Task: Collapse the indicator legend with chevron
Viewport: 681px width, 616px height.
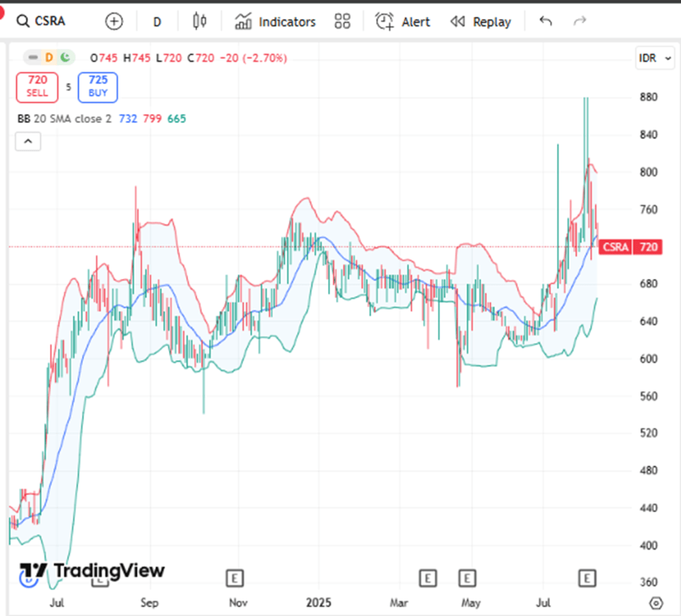Action: point(29,141)
